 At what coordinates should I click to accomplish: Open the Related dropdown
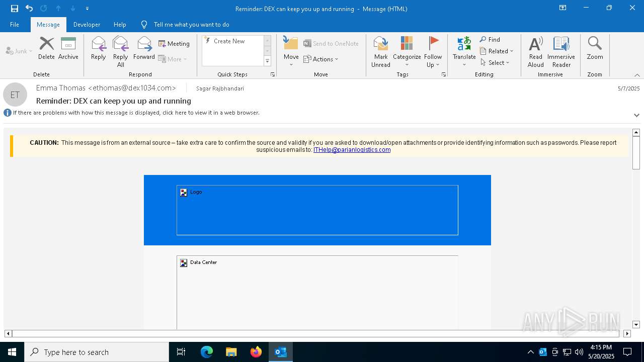497,51
